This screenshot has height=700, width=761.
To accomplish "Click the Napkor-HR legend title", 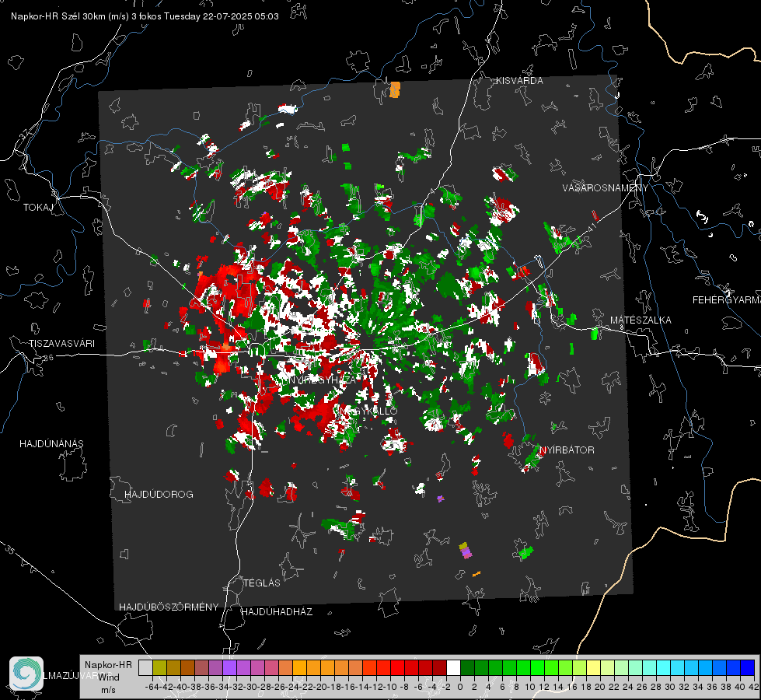I will tap(108, 664).
